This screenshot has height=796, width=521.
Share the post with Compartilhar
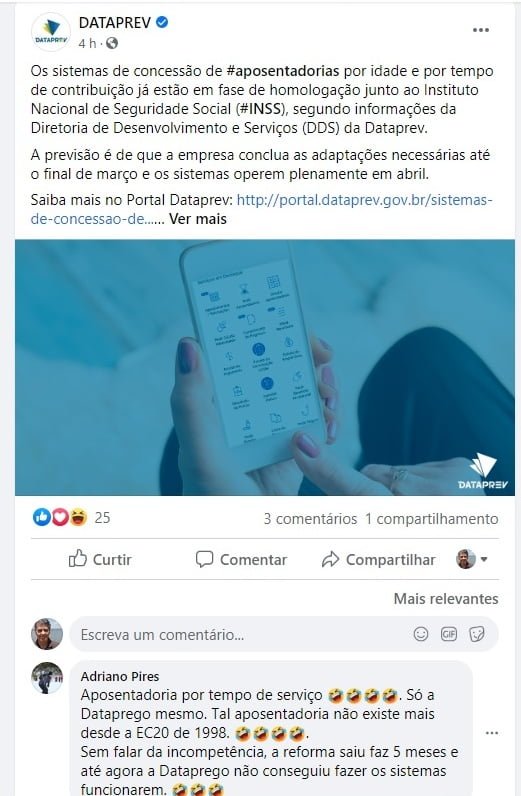point(379,559)
